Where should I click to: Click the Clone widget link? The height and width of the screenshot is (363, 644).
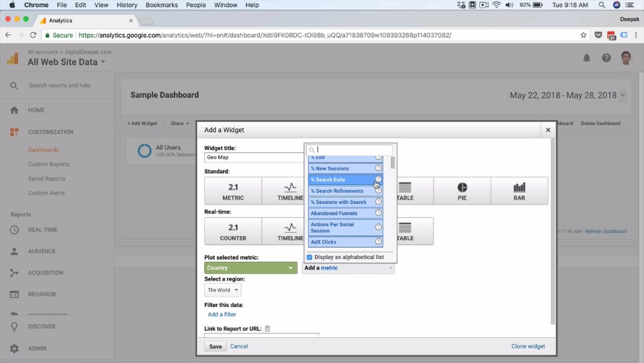(x=528, y=346)
